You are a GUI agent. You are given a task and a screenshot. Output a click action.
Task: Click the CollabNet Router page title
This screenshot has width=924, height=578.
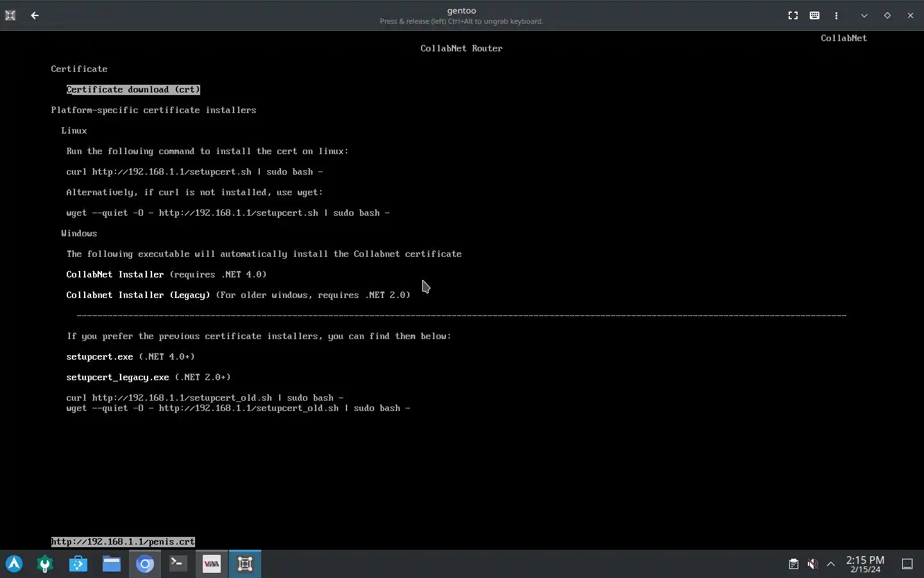[x=461, y=48]
